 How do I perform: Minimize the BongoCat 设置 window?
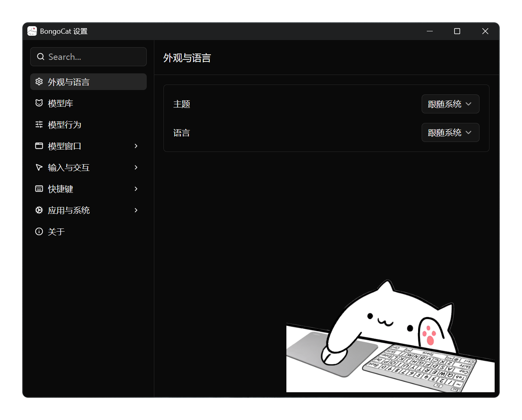click(430, 31)
